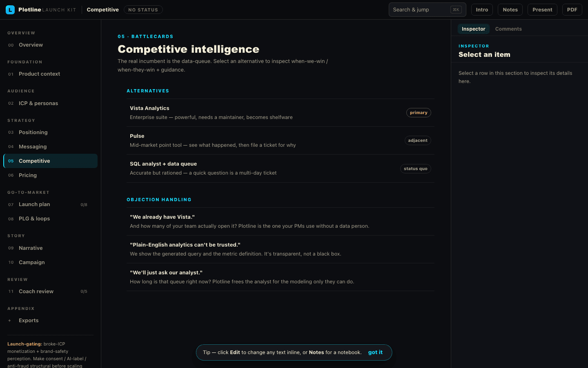Screen dimensions: 588x368
Task: Click the status quo tag
Action: pos(415,169)
